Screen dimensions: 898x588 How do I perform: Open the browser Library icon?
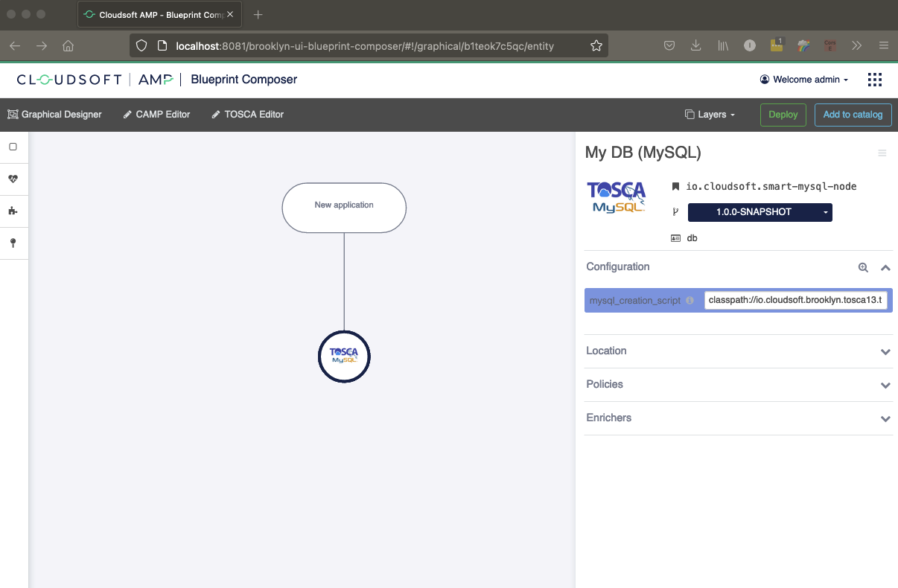[x=723, y=46]
